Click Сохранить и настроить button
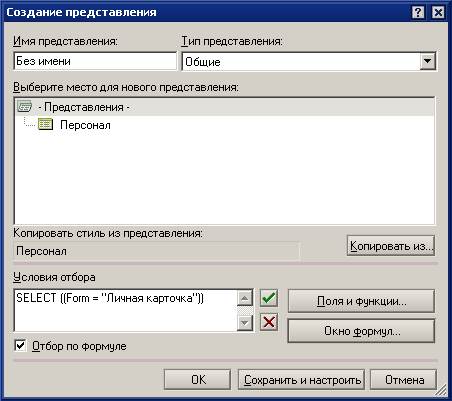The width and height of the screenshot is (452, 401). pyautogui.click(x=302, y=379)
